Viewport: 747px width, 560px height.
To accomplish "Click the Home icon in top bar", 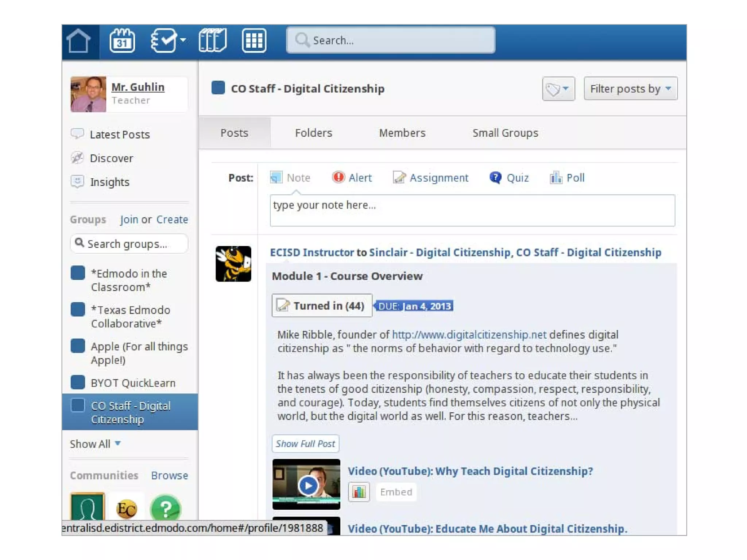I will pos(79,41).
